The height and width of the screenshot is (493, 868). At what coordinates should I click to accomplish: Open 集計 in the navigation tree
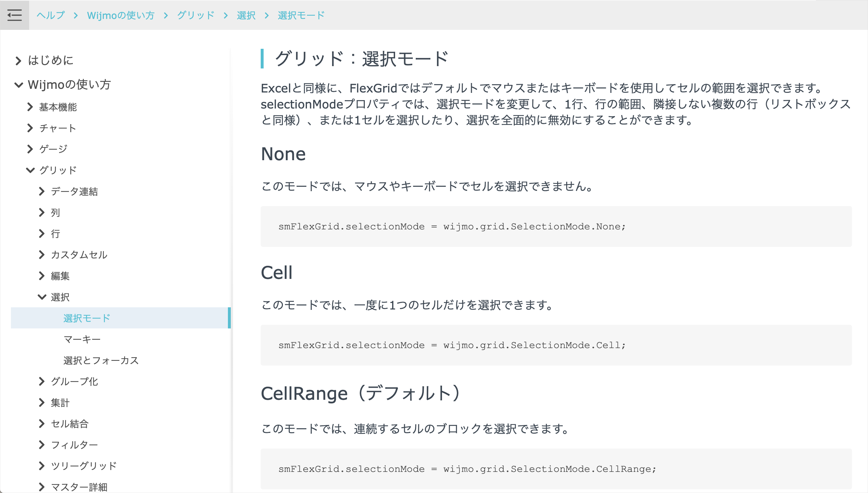[60, 402]
